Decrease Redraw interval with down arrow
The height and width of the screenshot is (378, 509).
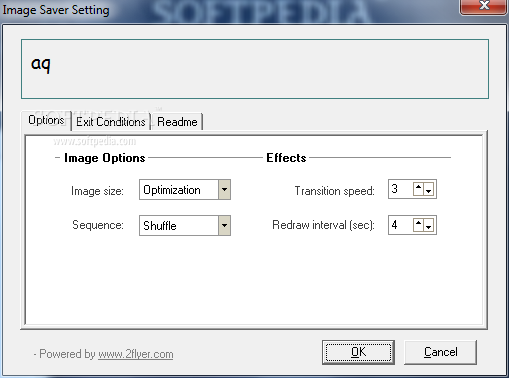(x=429, y=225)
